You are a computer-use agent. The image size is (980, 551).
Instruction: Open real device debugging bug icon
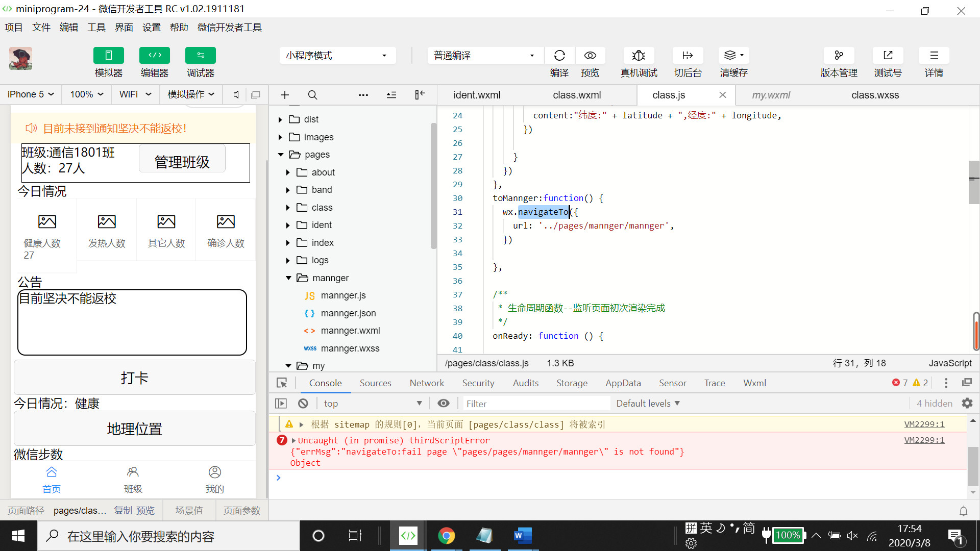click(639, 56)
